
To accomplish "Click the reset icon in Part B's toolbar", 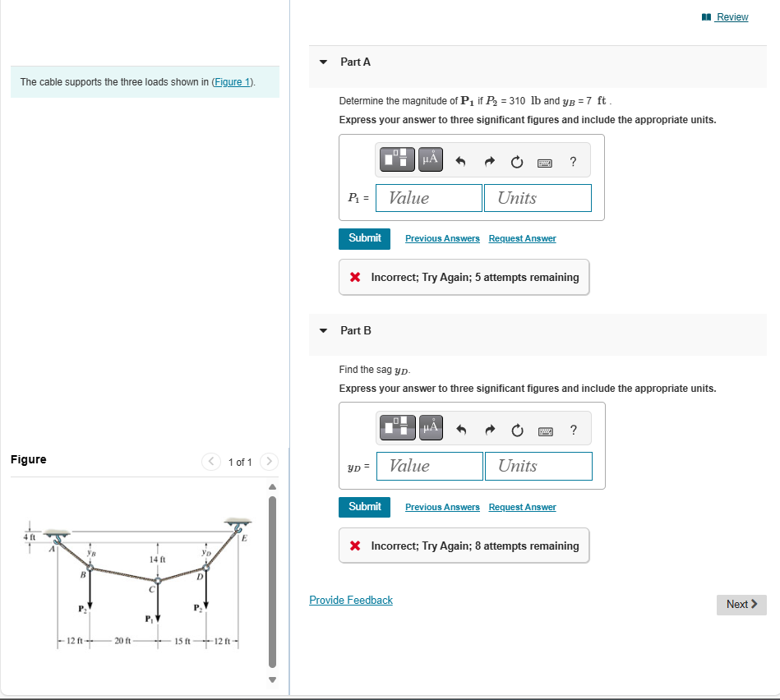I will pyautogui.click(x=517, y=428).
